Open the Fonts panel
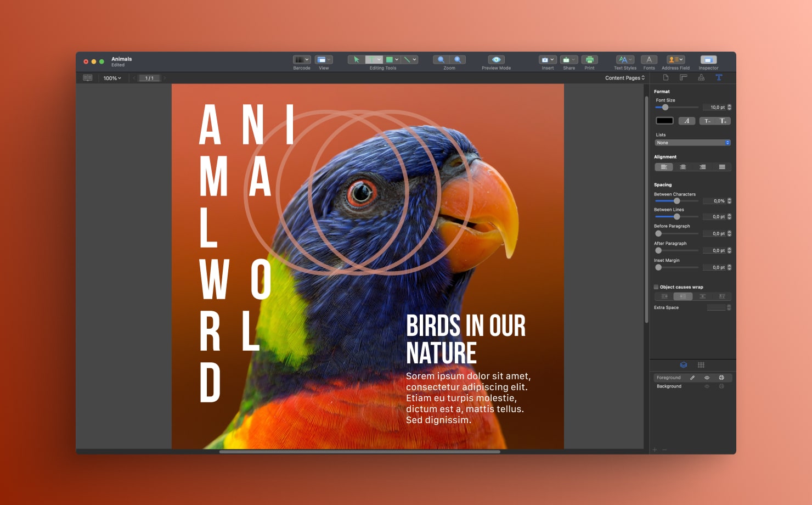The width and height of the screenshot is (812, 505). click(649, 59)
